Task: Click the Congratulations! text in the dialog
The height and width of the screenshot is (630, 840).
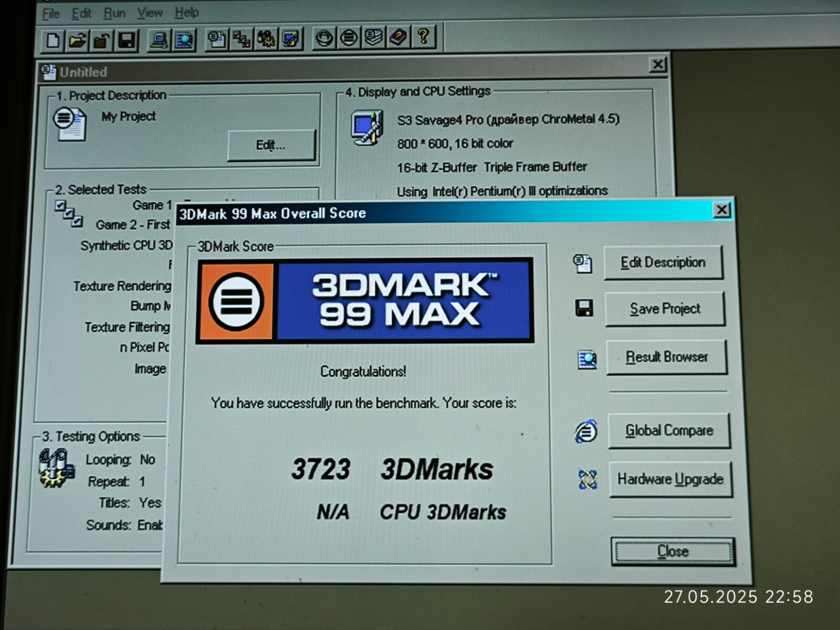Action: pyautogui.click(x=363, y=372)
